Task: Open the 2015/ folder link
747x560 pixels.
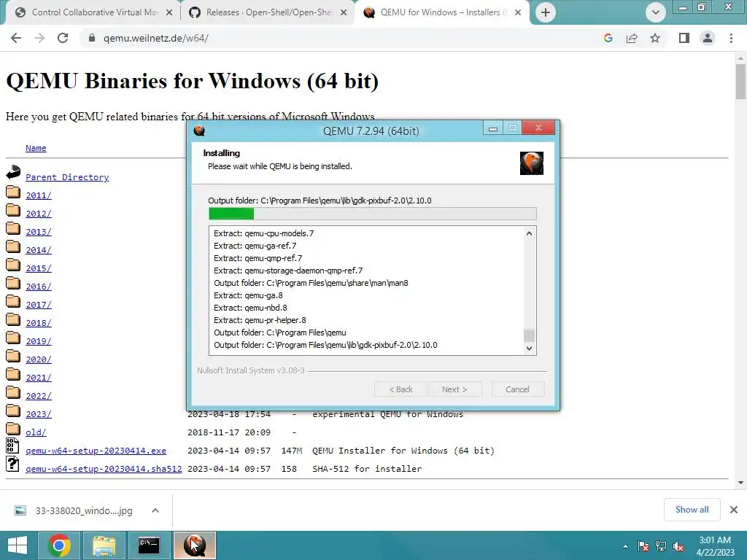Action: tap(39, 268)
